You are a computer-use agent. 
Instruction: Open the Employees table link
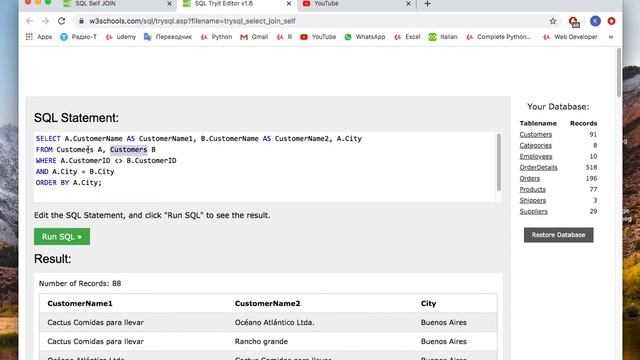coord(536,156)
